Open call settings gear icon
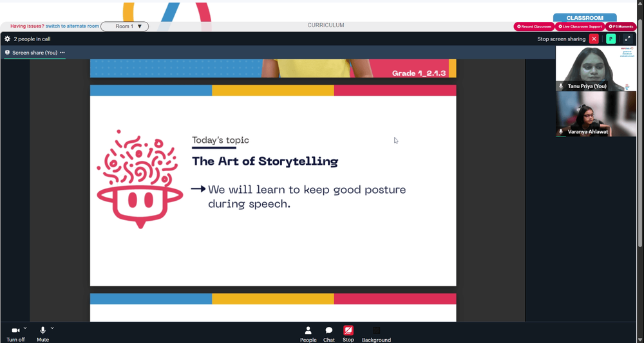644x343 pixels. [7, 39]
